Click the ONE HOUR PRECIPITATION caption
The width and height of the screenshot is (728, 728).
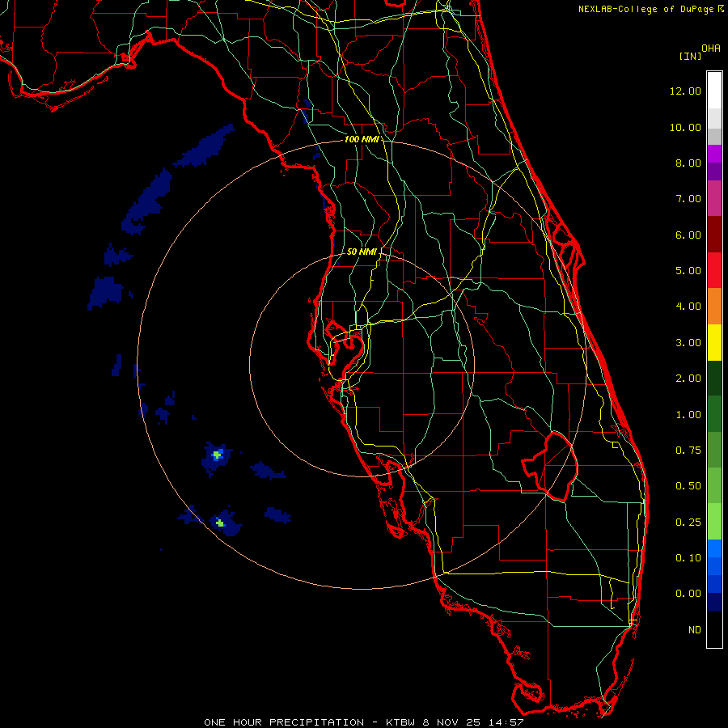tap(364, 722)
